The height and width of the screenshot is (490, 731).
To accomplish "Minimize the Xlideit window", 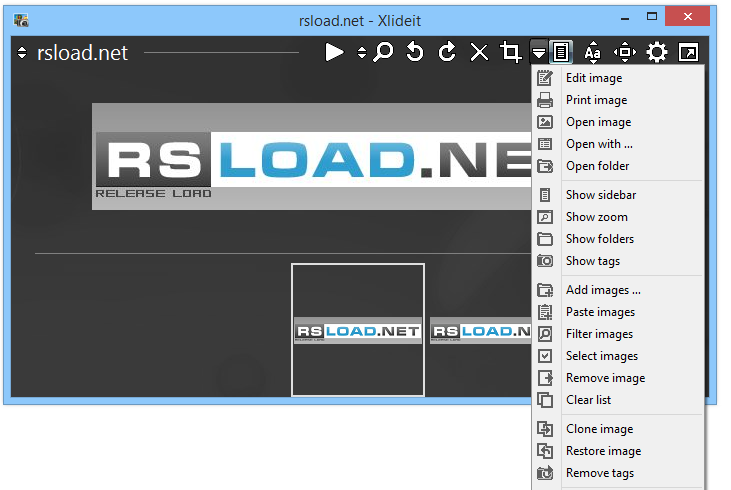I will (x=625, y=18).
